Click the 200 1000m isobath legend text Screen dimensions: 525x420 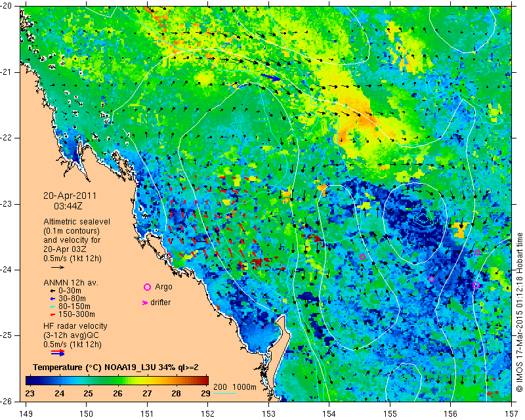coord(235,387)
